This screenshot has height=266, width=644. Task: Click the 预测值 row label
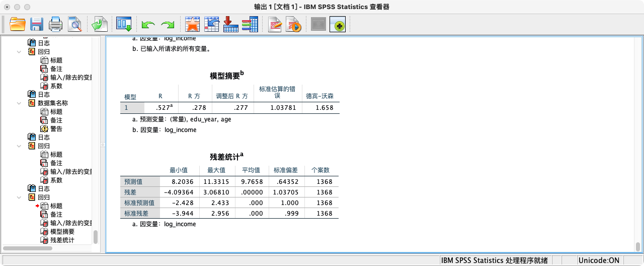tap(133, 182)
